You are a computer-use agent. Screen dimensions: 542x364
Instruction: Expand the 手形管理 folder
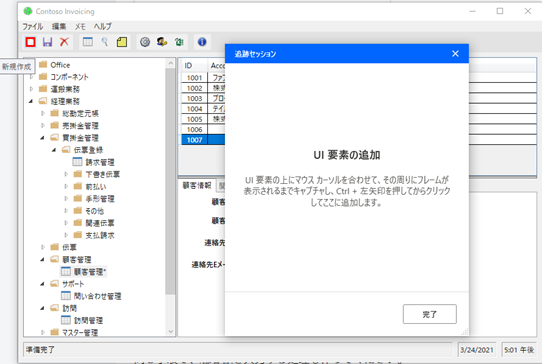pyautogui.click(x=66, y=199)
